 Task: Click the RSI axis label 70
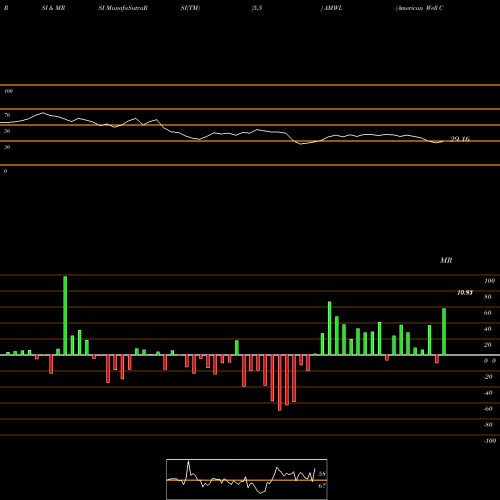pyautogui.click(x=7, y=115)
